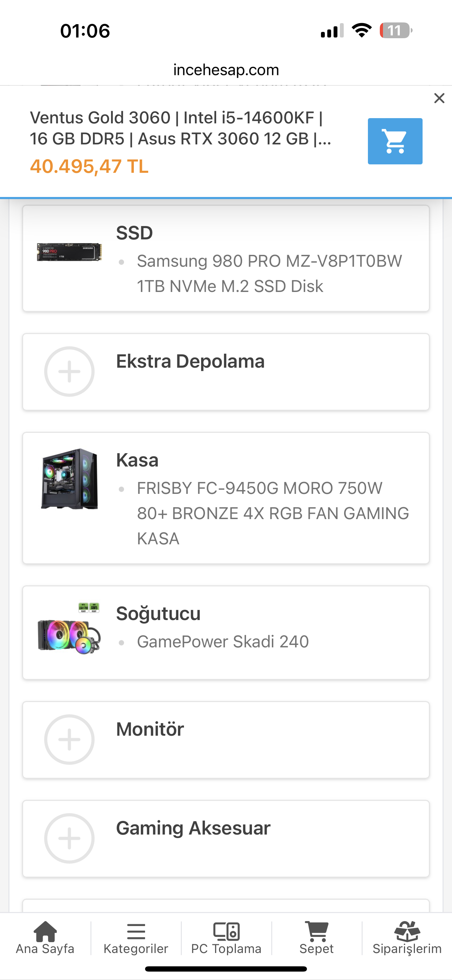Image resolution: width=452 pixels, height=980 pixels.
Task: Open the Sepet cart tab
Action: tap(316, 938)
